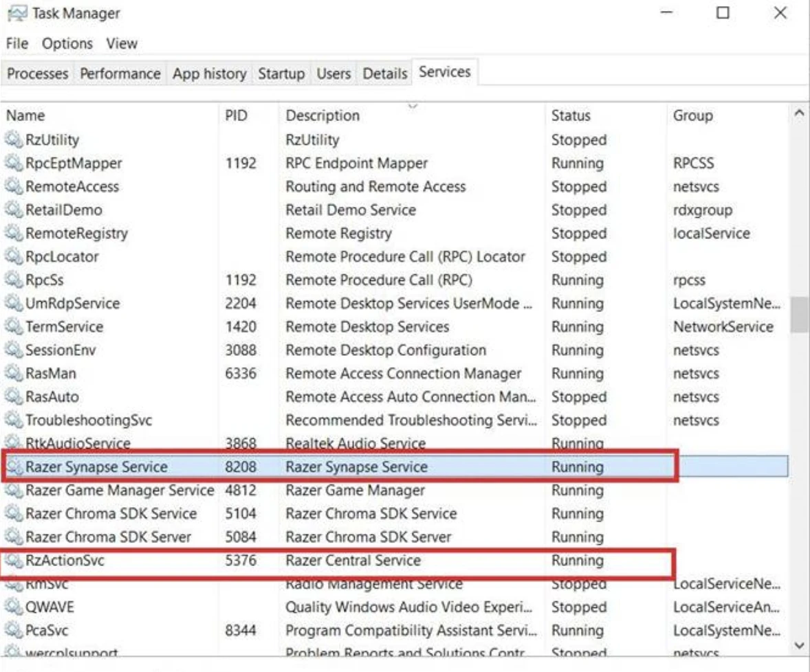Click the 'Retail Demo Service' description
810x672 pixels.
point(351,210)
